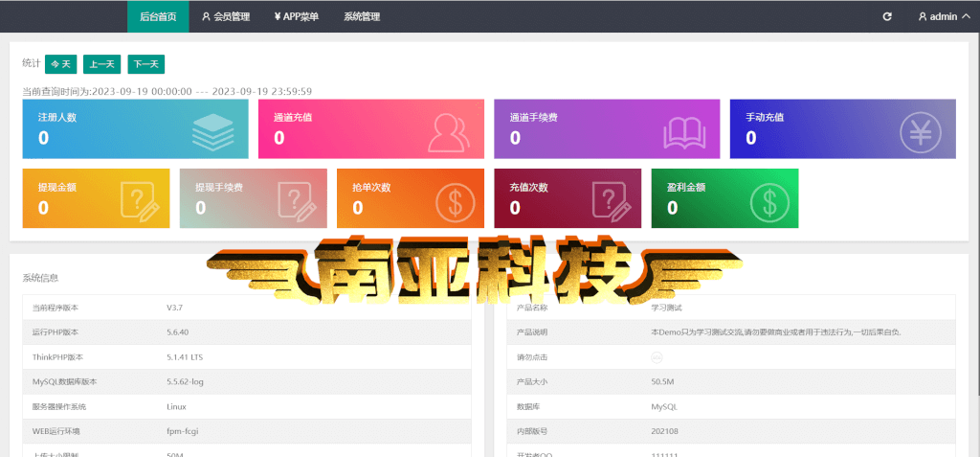Click the 充值次数 card title
The width and height of the screenshot is (980, 457).
point(528,187)
